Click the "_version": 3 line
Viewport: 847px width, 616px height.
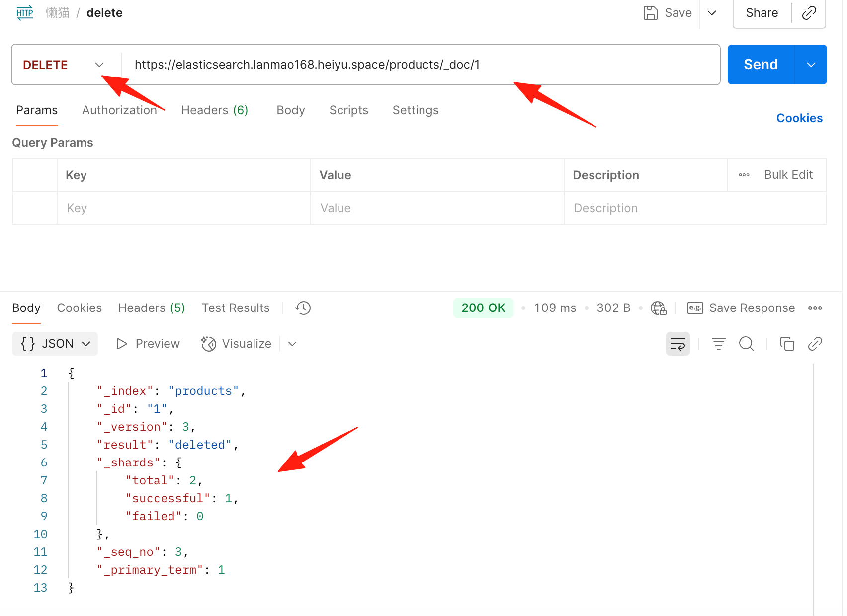click(x=146, y=427)
